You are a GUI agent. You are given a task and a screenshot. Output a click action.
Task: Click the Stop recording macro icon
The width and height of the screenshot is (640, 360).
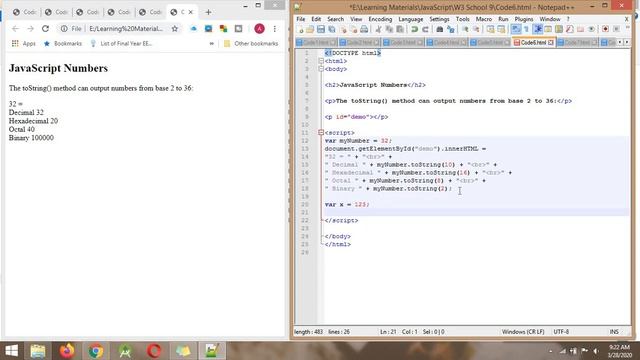click(616, 29)
